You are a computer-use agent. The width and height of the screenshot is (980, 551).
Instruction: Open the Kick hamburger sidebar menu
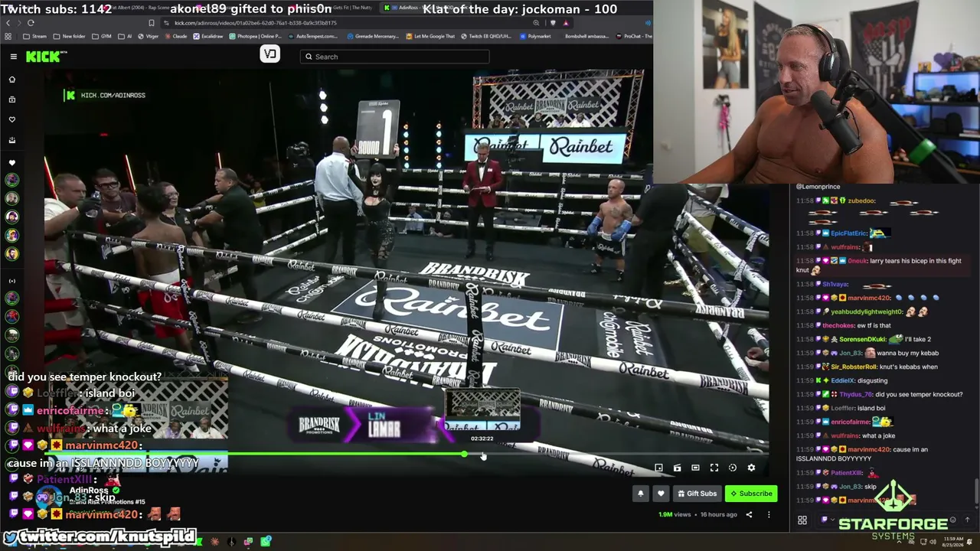[13, 57]
